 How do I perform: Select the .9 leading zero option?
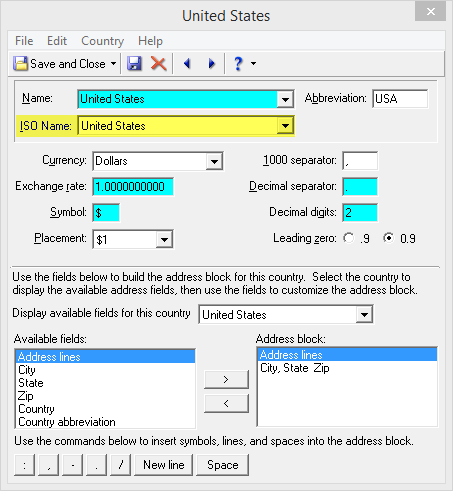pyautogui.click(x=349, y=238)
